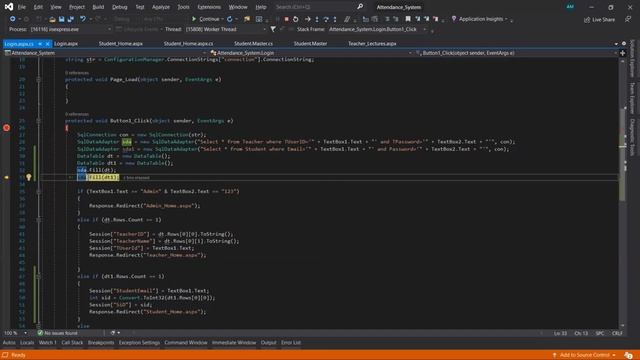Click the Step Over icon

[x=326, y=19]
